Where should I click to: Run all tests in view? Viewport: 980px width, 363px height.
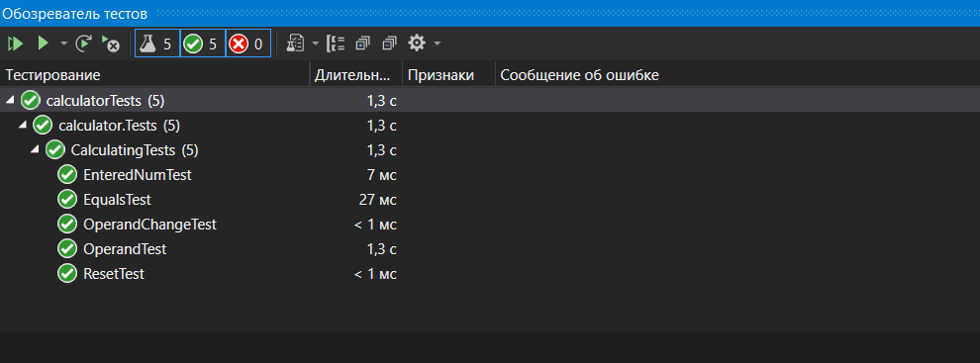(16, 44)
